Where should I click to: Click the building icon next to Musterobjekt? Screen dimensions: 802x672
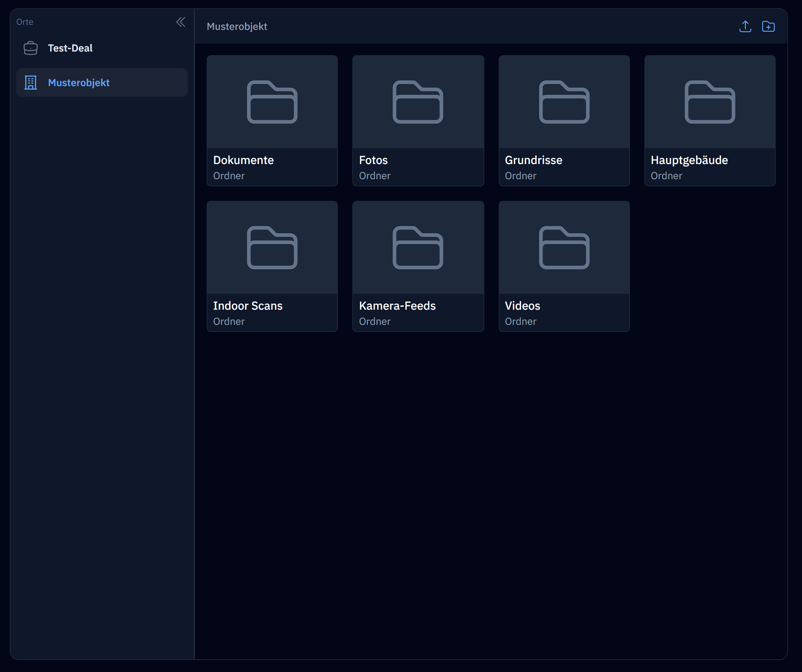coord(31,83)
